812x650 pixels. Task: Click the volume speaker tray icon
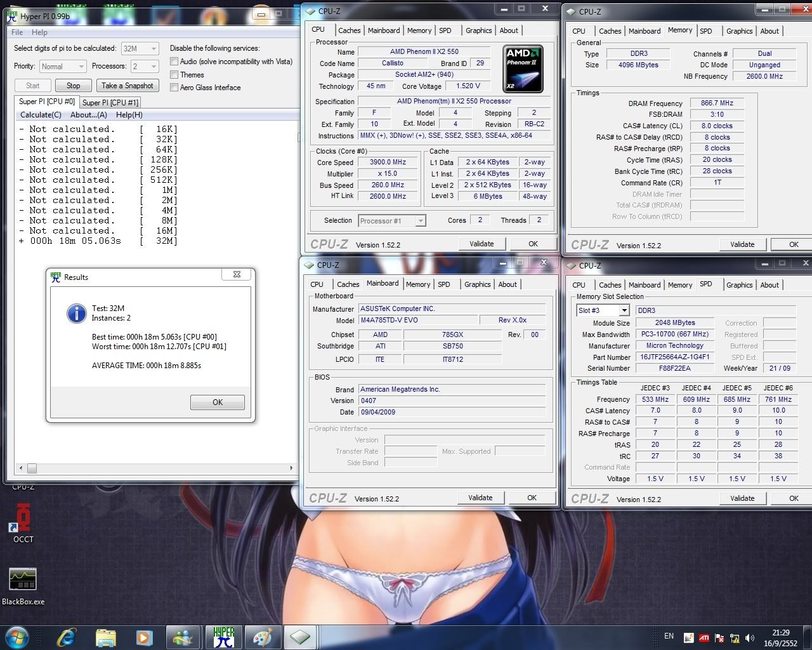[x=750, y=638]
